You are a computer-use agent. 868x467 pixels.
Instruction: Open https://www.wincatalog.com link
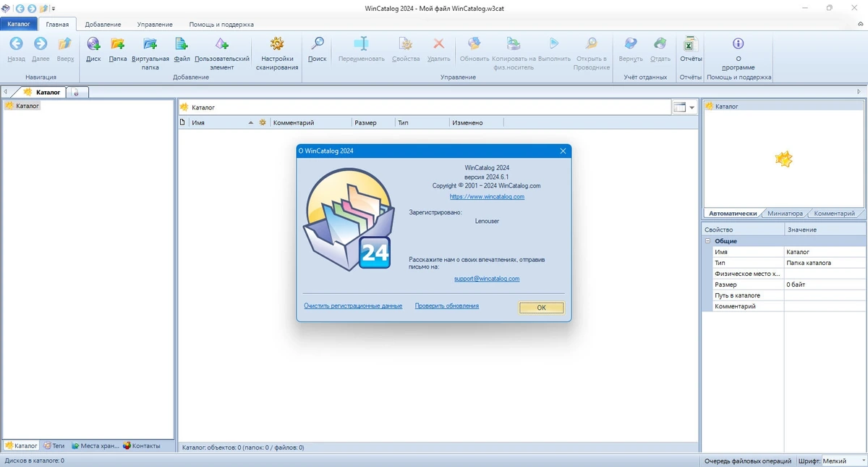[487, 196]
